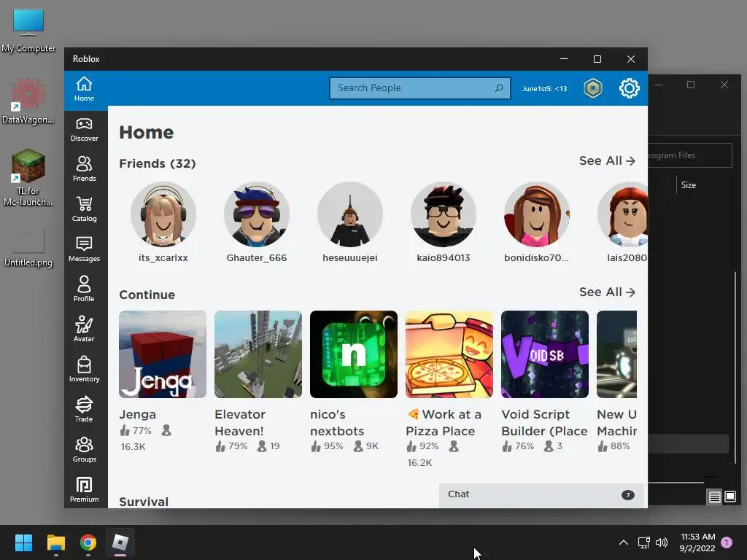The image size is (747, 560).
Task: Open Chrome from the taskbar
Action: [x=88, y=542]
